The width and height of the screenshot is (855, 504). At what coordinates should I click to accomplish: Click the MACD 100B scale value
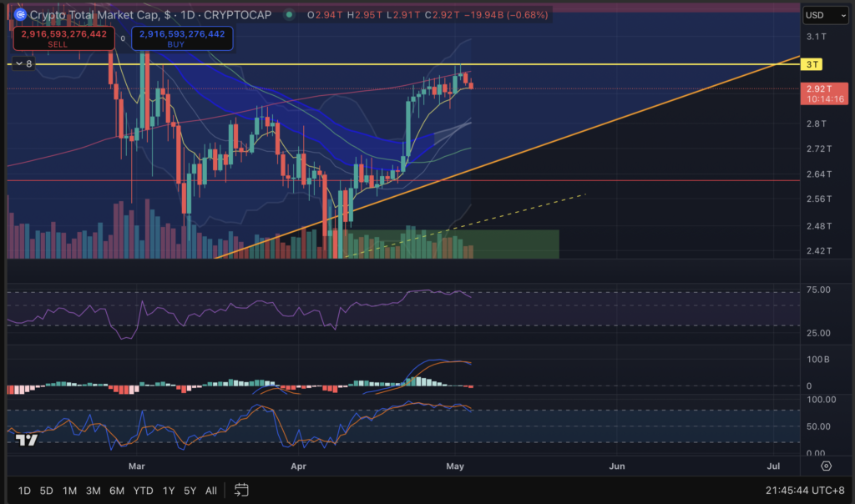(x=818, y=360)
